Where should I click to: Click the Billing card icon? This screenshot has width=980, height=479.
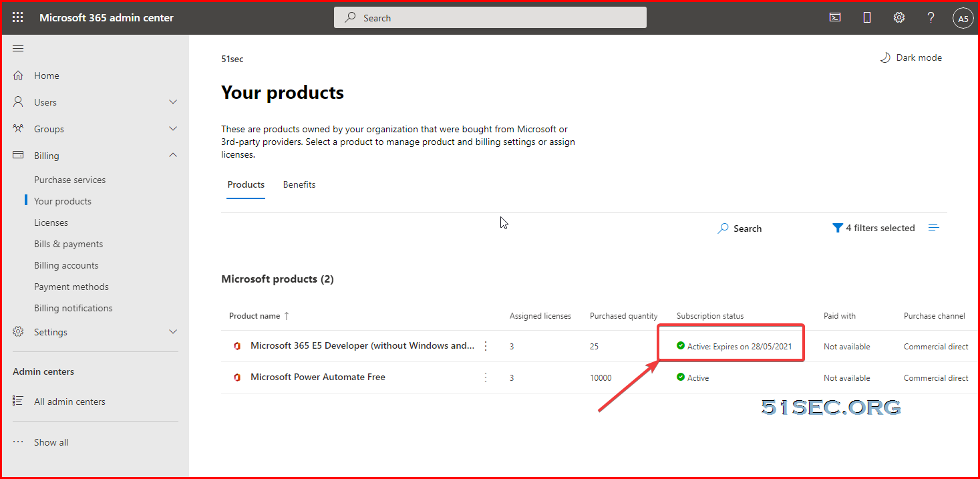pos(18,156)
